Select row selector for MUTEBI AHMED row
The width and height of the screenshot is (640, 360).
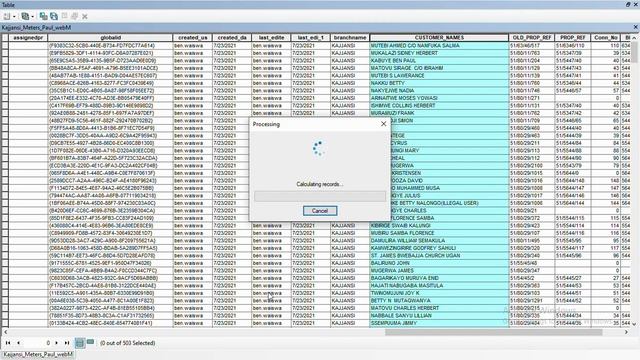[5, 45]
